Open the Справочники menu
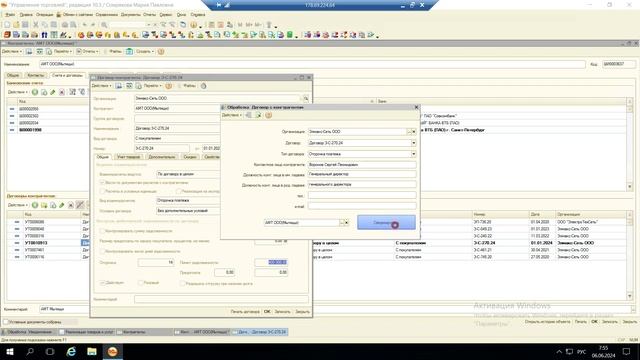 pos(107,15)
